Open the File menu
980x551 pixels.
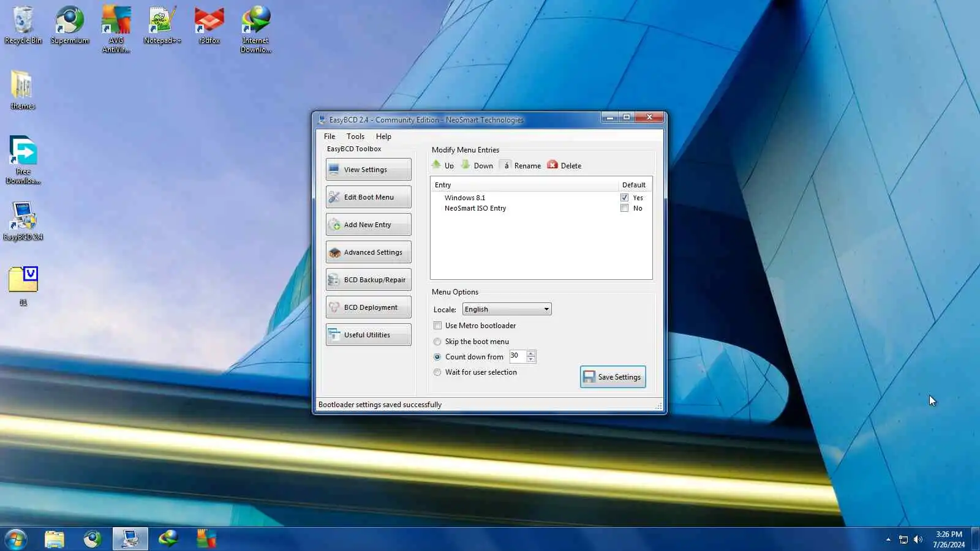pyautogui.click(x=330, y=137)
